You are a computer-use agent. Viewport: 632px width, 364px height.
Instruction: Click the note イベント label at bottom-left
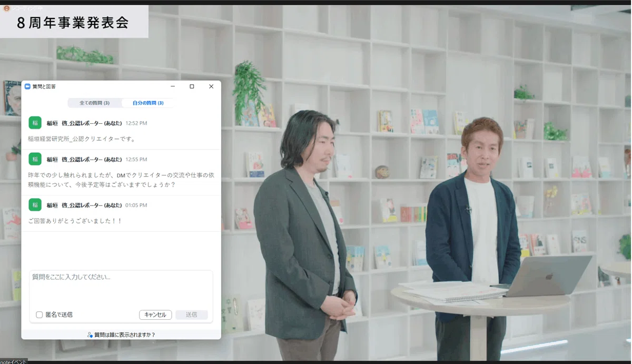(x=14, y=361)
